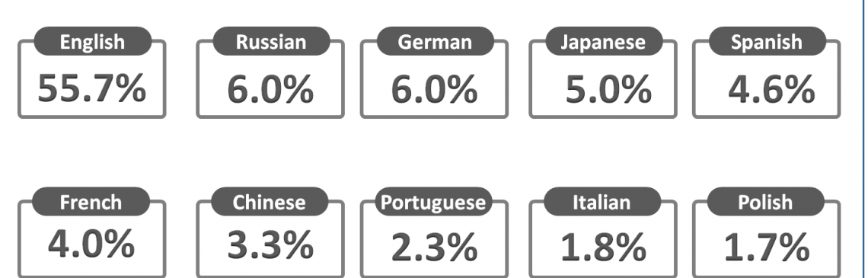The height and width of the screenshot is (278, 868).
Task: Select the 6.0% value under German
Action: [434, 89]
